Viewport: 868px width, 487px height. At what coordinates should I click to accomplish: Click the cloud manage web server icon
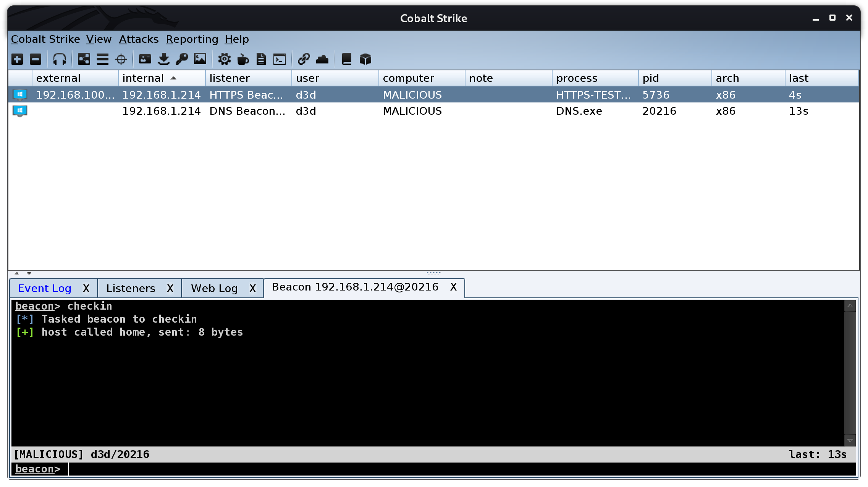tap(322, 59)
